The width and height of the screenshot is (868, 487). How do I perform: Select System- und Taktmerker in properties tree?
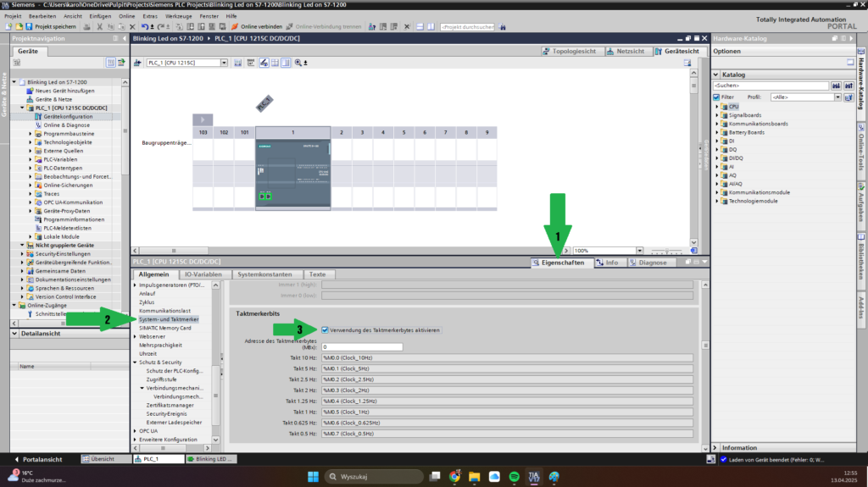point(169,319)
